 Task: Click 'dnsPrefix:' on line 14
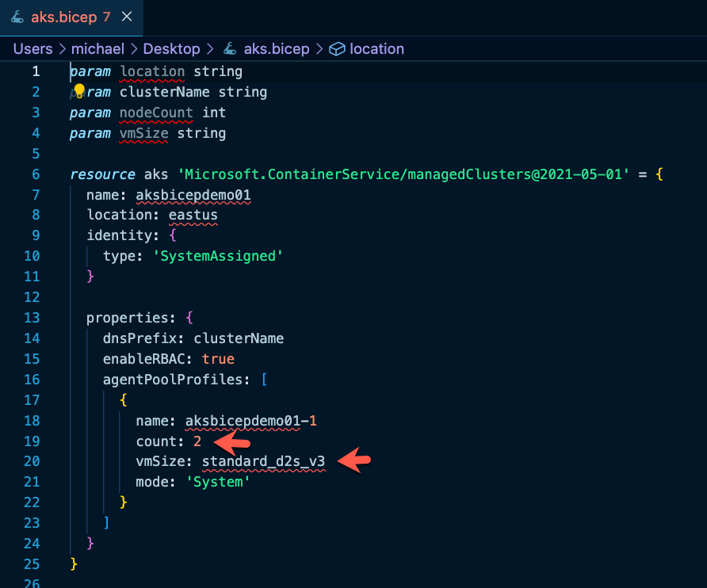tap(143, 338)
